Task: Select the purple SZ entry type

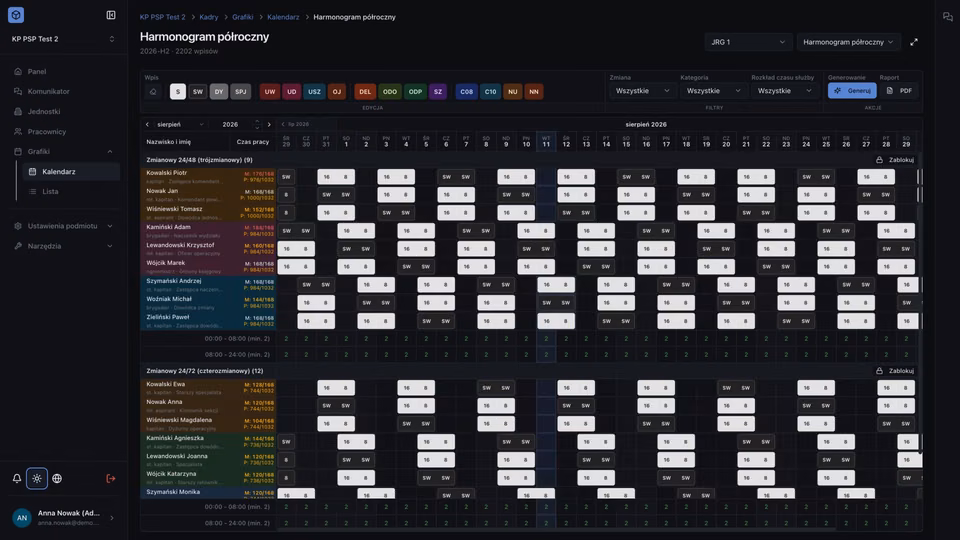Action: point(438,92)
